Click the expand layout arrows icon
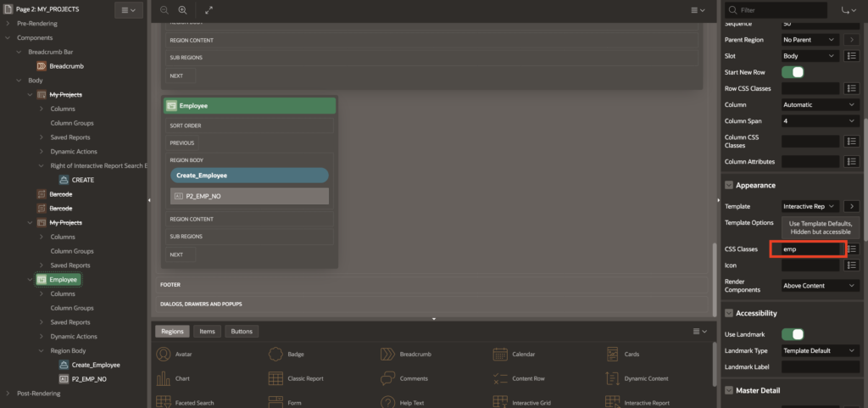Screen dimensions: 868x408 (209, 10)
